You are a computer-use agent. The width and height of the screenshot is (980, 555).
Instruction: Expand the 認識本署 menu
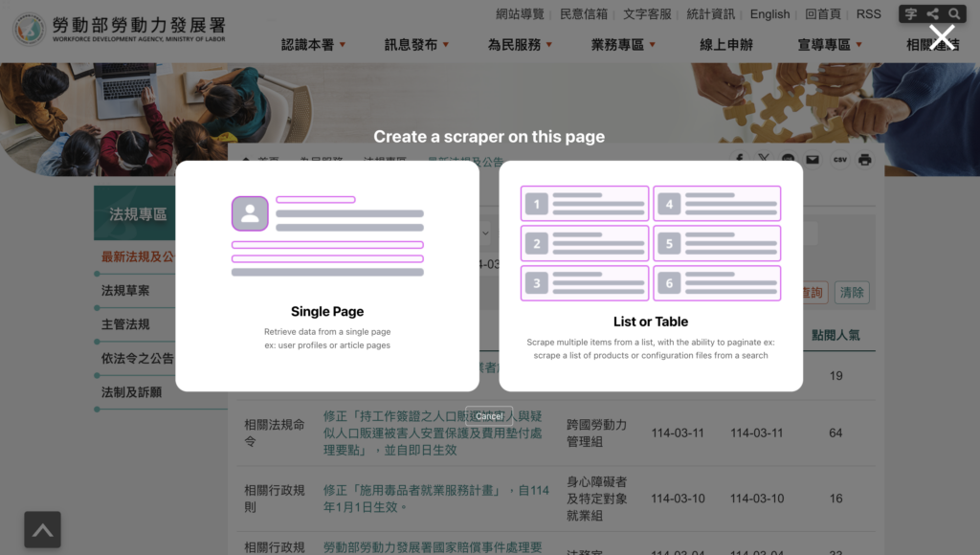(313, 45)
